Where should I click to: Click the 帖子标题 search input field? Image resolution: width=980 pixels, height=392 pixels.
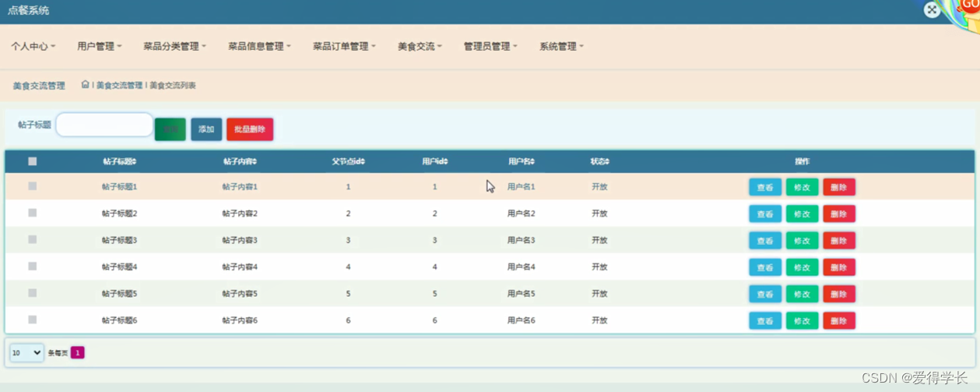pos(104,125)
